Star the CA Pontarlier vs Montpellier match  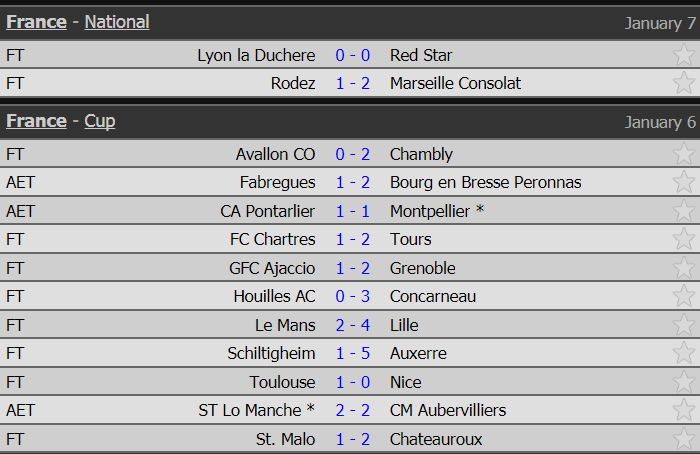click(x=684, y=211)
